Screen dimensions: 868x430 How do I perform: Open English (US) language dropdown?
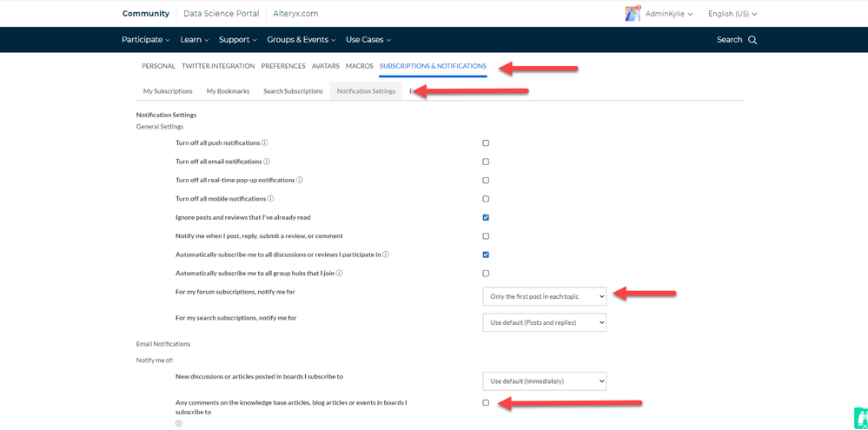[732, 14]
